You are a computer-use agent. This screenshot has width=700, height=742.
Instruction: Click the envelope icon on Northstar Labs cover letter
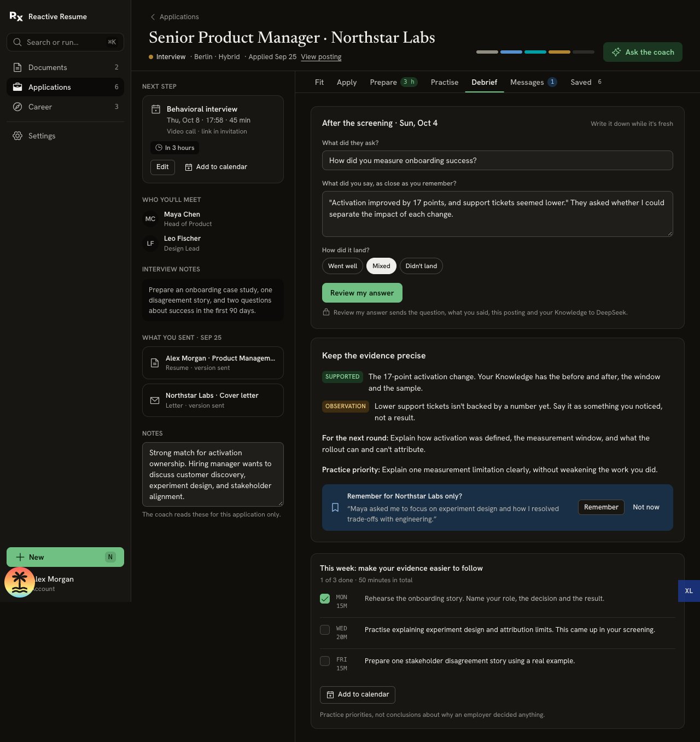click(x=155, y=401)
